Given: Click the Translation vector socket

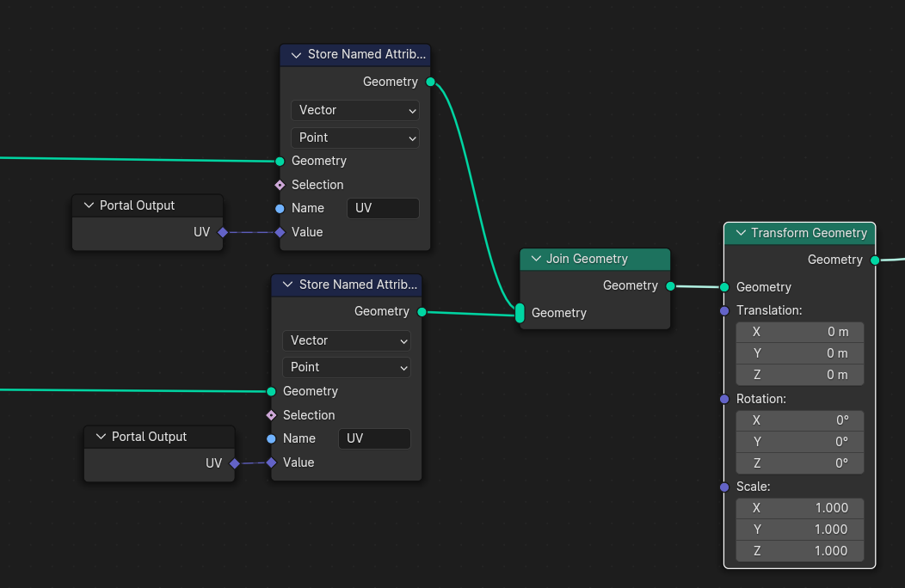Looking at the screenshot, I should coord(725,311).
